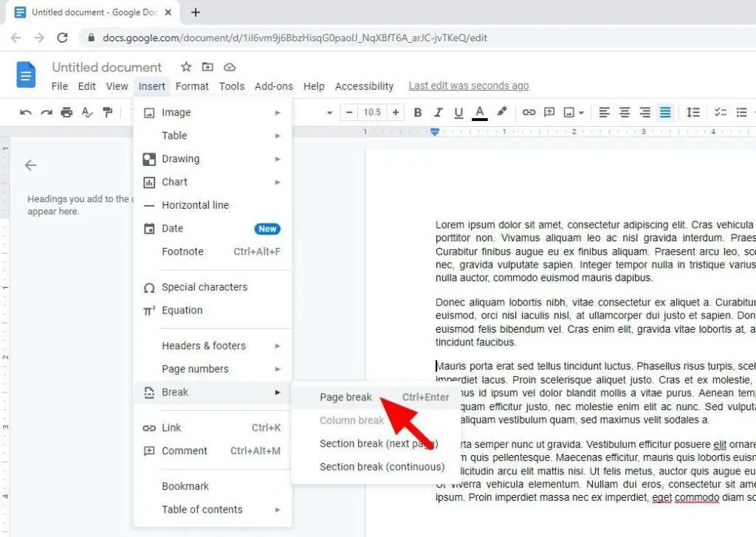Expand Table of contents submenu
This screenshot has width=756, height=537.
click(x=213, y=510)
